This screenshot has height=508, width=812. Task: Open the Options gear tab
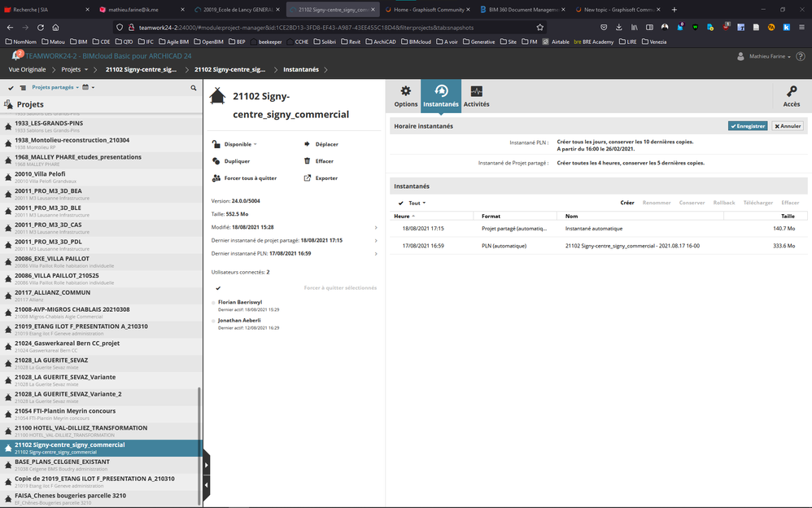click(x=405, y=95)
